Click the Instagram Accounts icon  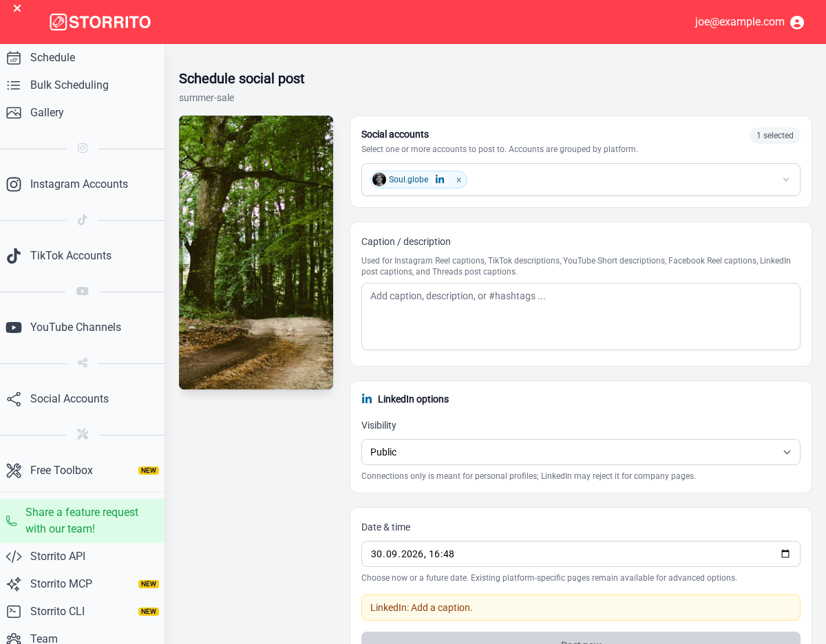coord(14,184)
